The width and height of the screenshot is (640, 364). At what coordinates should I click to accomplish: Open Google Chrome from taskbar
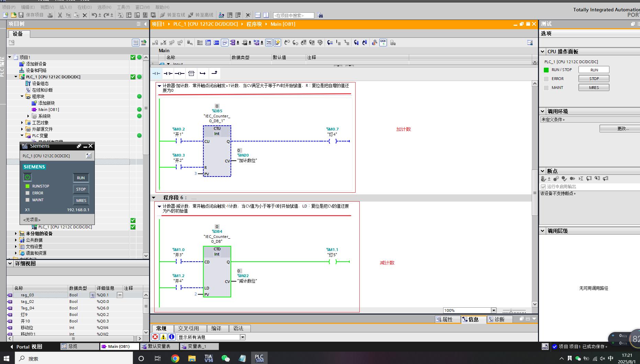coord(175,359)
